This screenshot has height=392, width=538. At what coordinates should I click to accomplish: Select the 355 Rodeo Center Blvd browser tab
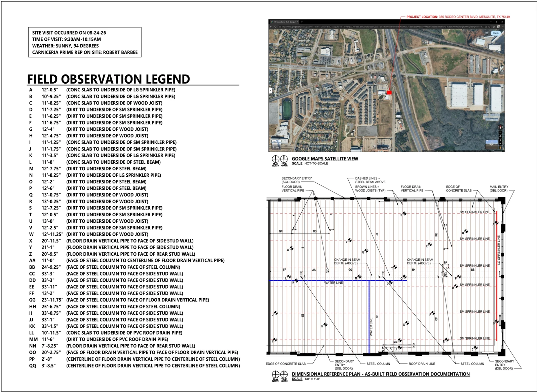click(284, 22)
